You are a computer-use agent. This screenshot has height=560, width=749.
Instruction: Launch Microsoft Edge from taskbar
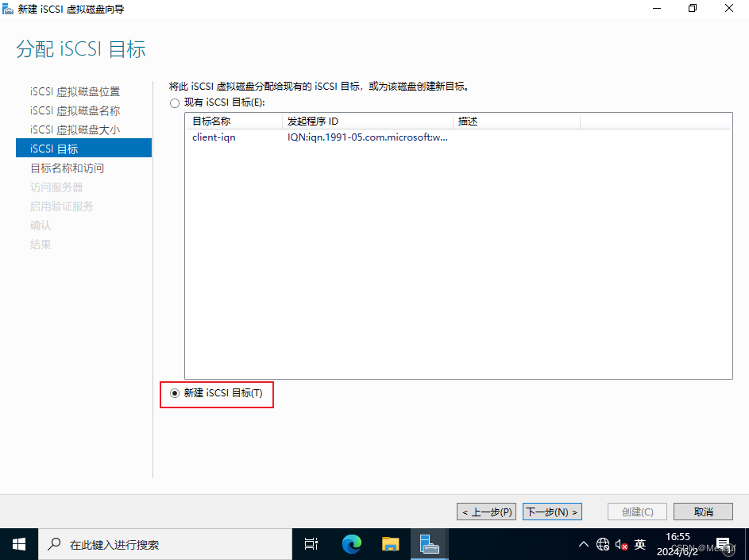pyautogui.click(x=352, y=544)
